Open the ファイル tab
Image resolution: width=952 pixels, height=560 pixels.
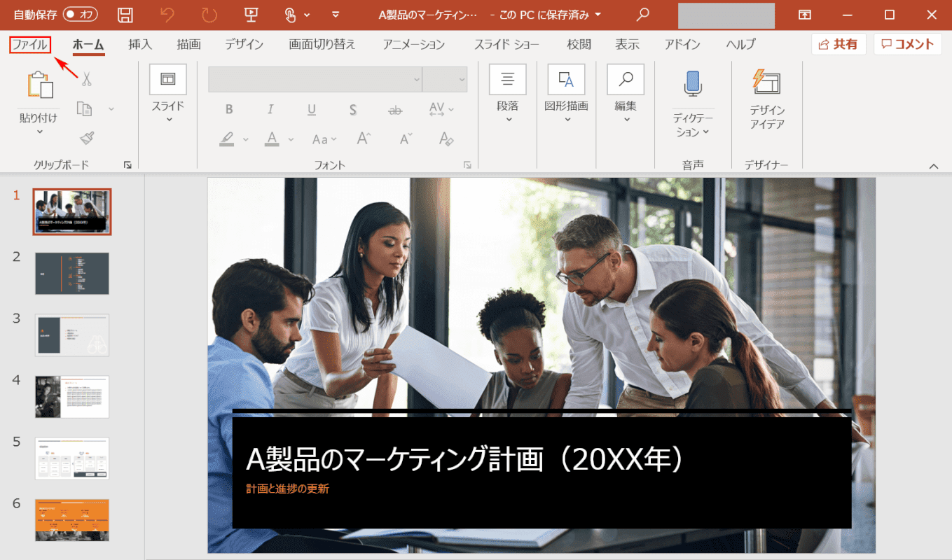point(30,45)
